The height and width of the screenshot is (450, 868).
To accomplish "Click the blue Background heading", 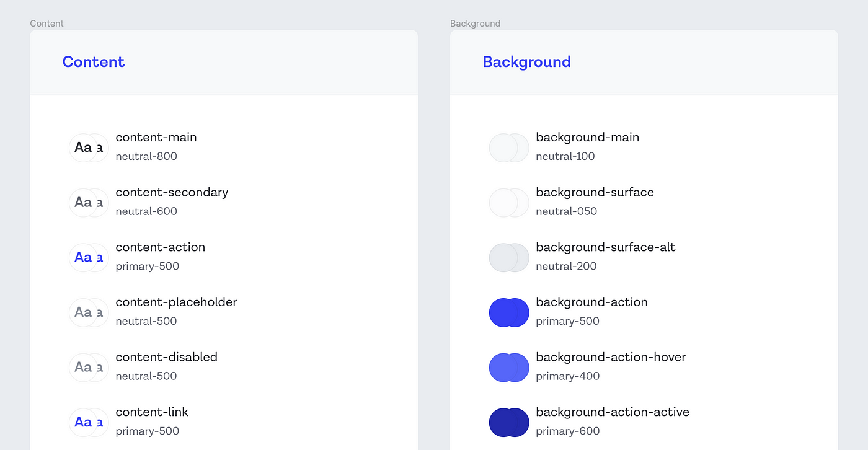I will click(x=527, y=62).
